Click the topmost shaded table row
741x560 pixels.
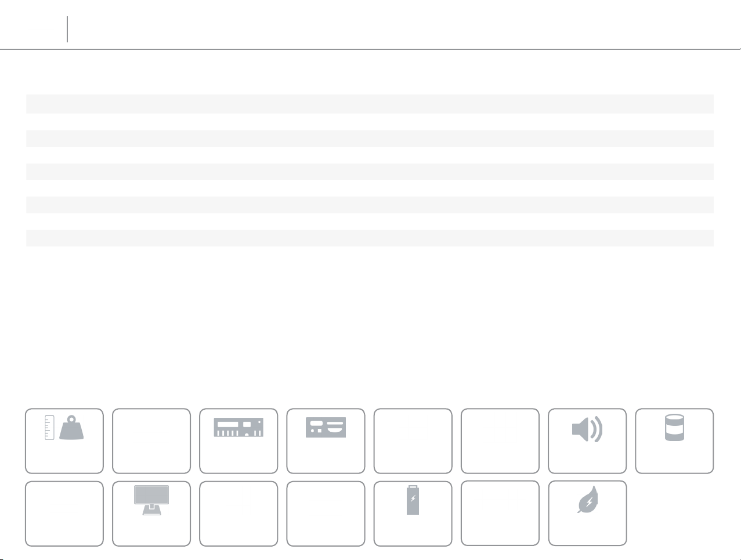coord(370,104)
